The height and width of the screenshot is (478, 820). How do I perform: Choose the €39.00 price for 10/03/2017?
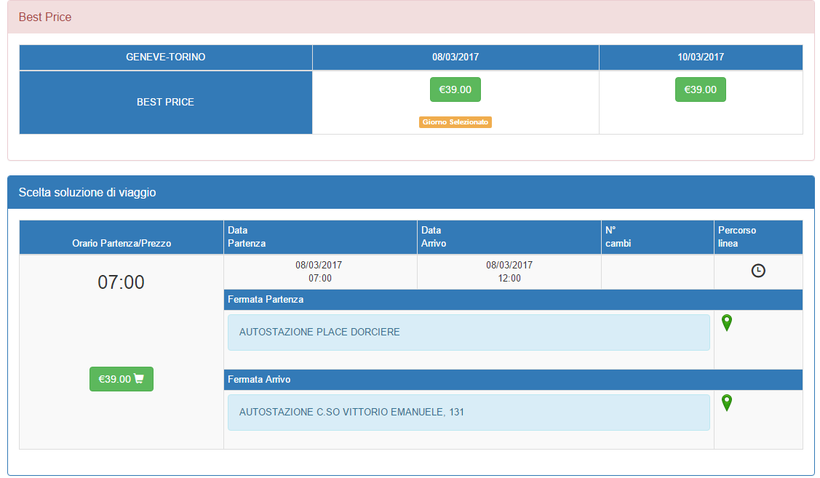coord(700,90)
